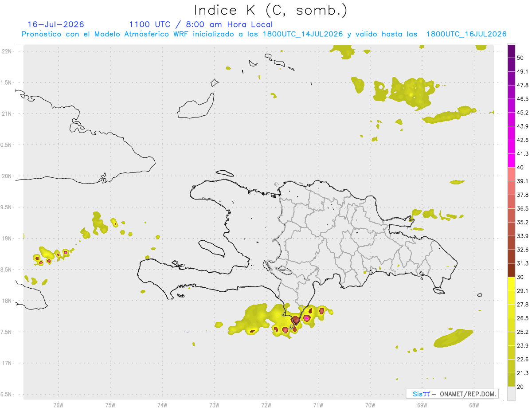Screen dimensions: 532x411
Task: Click the 71W longitude label
Action: click(318, 405)
